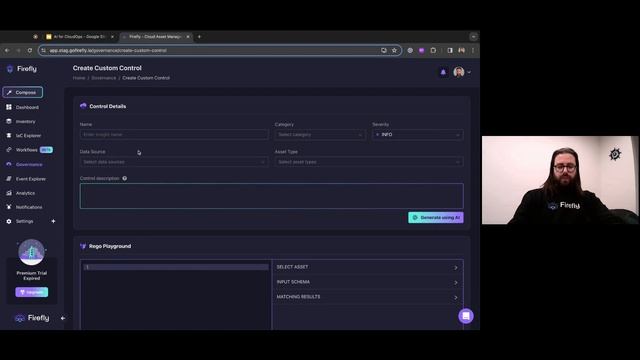Open the user avatar menu

pos(462,72)
